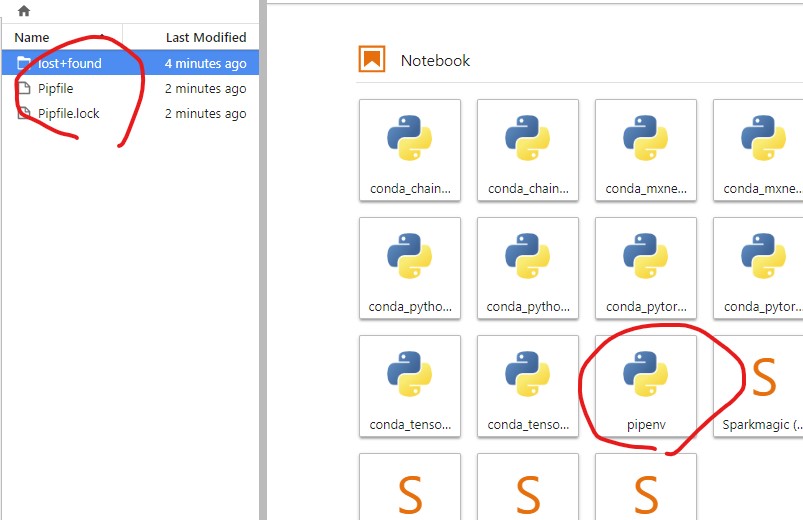Click the '4 minutes ago' timestamp
The image size is (803, 520).
205,64
